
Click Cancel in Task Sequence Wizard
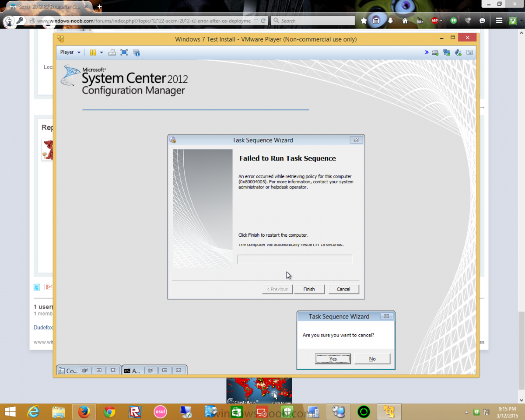pos(343,289)
